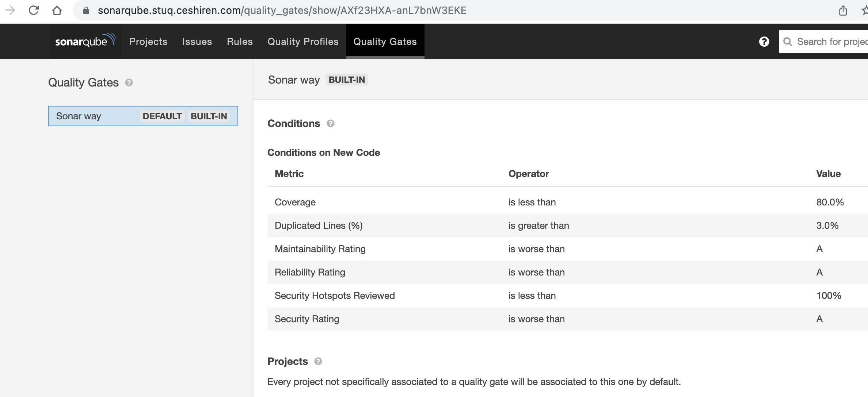Click the Search for projects field
Viewport: 868px width, 397px height.
click(823, 42)
